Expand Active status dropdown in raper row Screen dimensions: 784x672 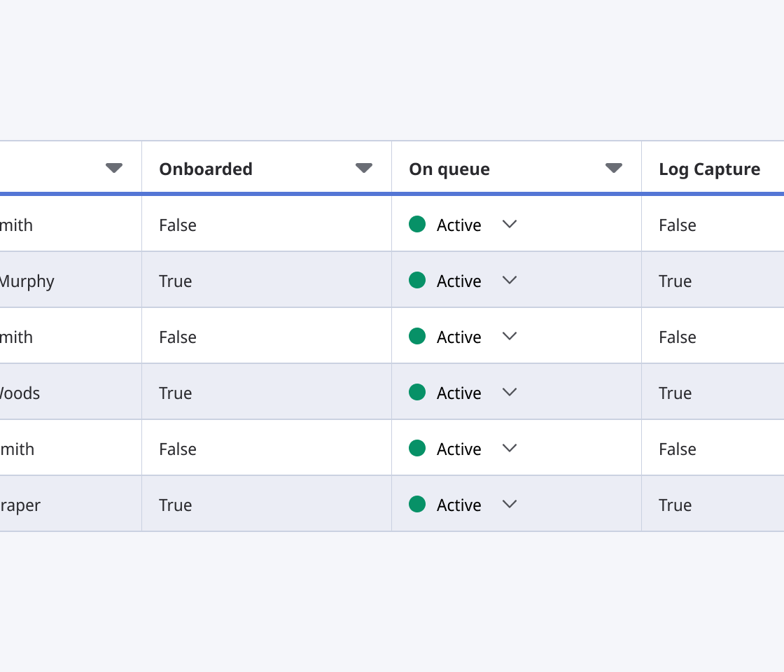point(510,504)
